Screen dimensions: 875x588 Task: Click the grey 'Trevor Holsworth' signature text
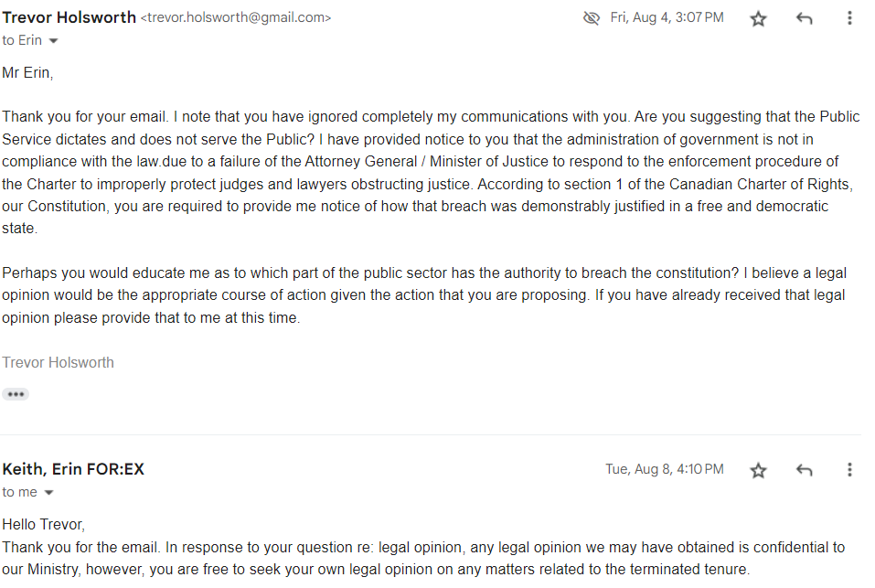click(x=58, y=363)
